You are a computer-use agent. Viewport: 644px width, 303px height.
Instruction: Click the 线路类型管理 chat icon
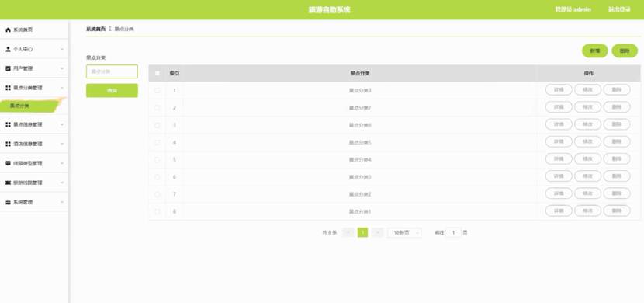8,163
